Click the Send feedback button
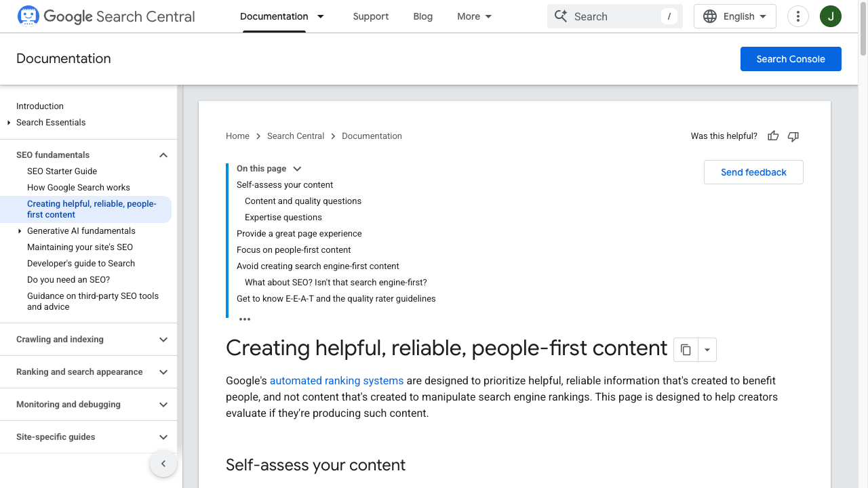 [x=753, y=172]
